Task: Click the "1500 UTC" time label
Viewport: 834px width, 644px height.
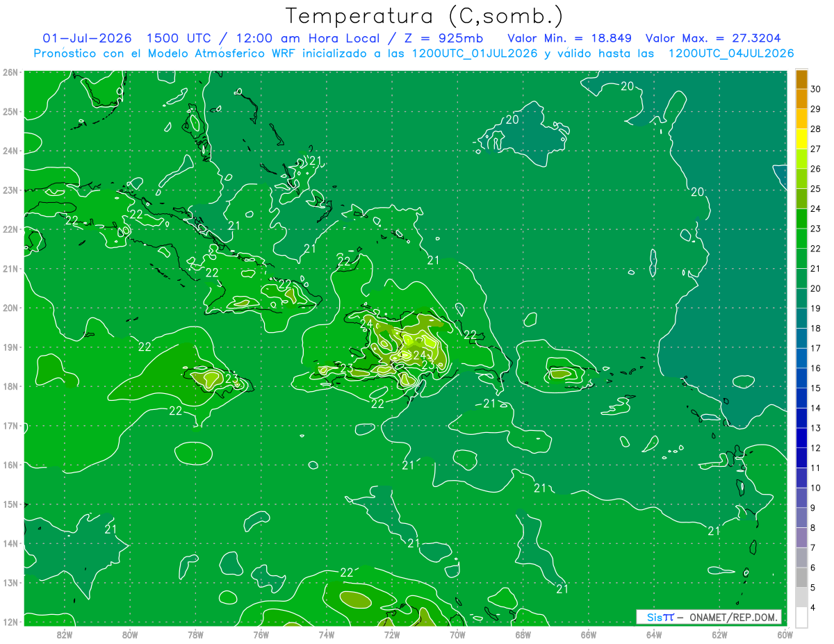Action: [179, 38]
